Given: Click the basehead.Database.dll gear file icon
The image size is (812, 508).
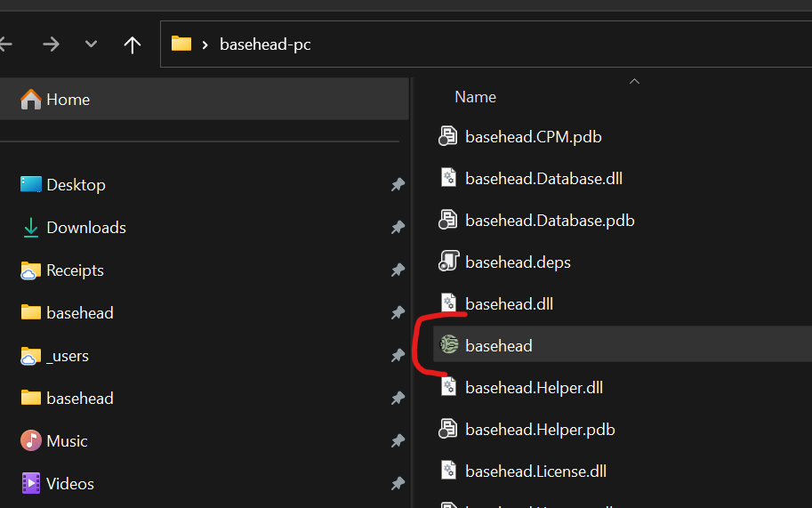Looking at the screenshot, I should 448,178.
